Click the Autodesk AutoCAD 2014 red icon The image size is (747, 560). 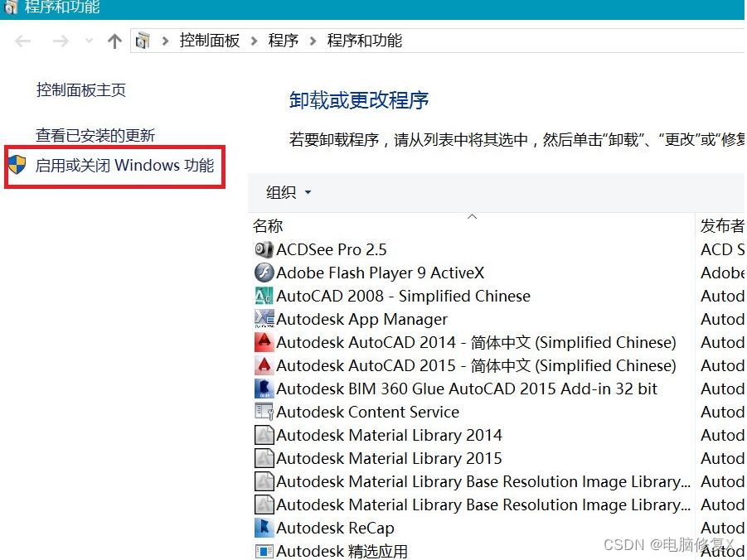[x=264, y=342]
